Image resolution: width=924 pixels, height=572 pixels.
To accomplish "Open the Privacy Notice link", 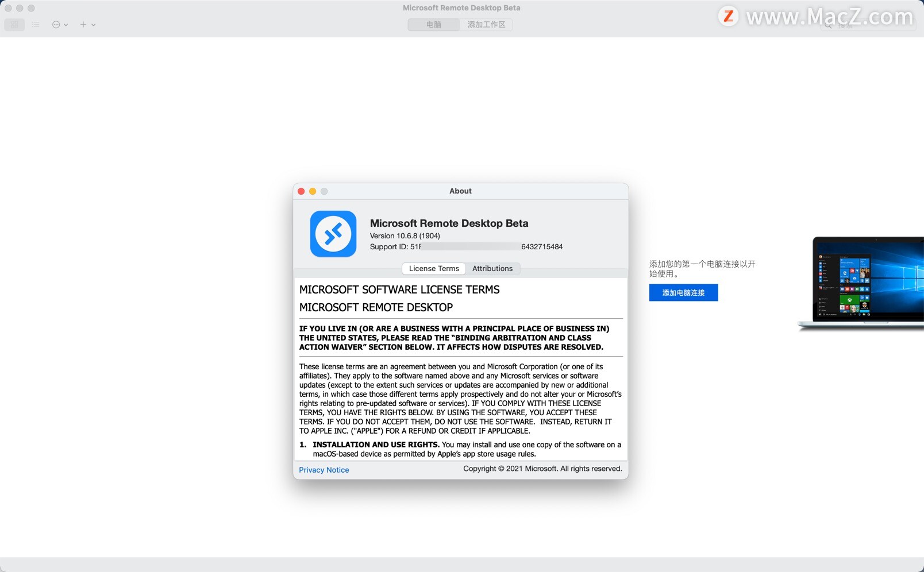I will pos(324,470).
